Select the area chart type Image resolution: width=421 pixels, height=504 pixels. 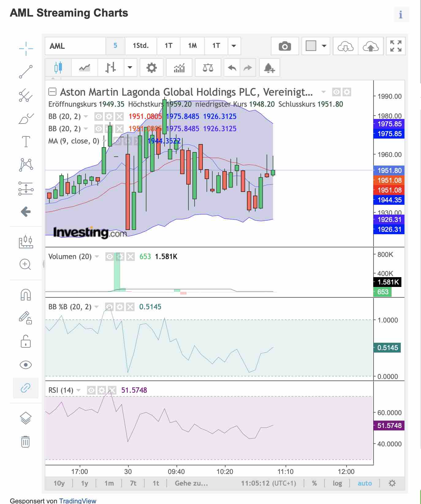85,67
